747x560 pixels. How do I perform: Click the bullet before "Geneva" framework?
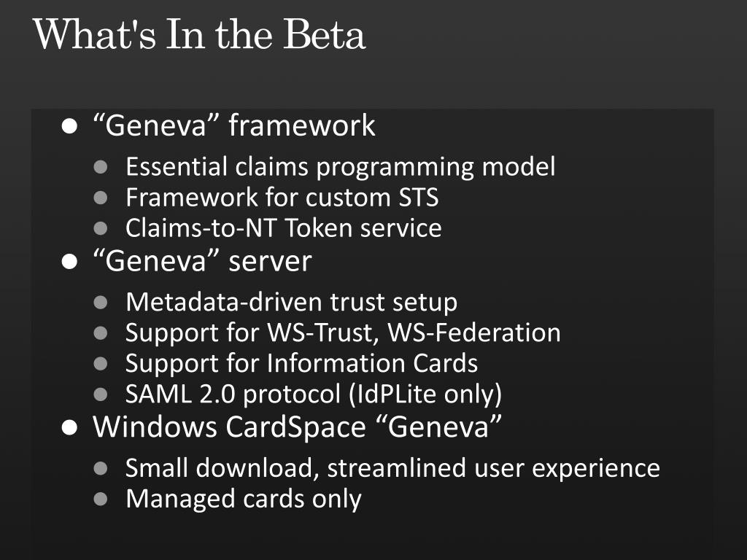69,126
